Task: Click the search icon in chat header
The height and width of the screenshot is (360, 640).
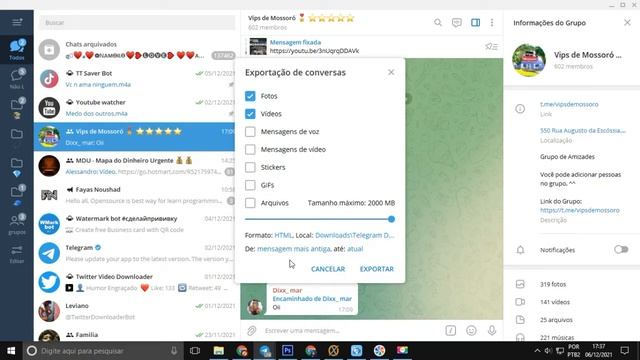Action: coord(438,22)
